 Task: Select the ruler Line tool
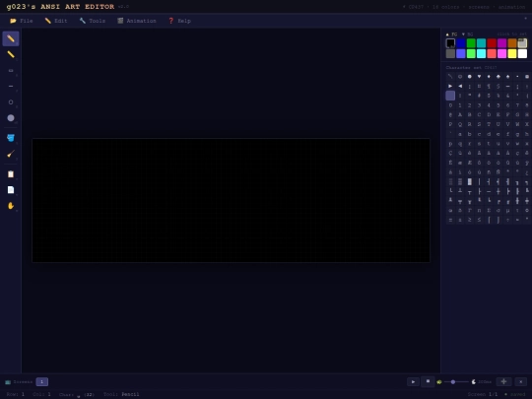(x=11, y=54)
